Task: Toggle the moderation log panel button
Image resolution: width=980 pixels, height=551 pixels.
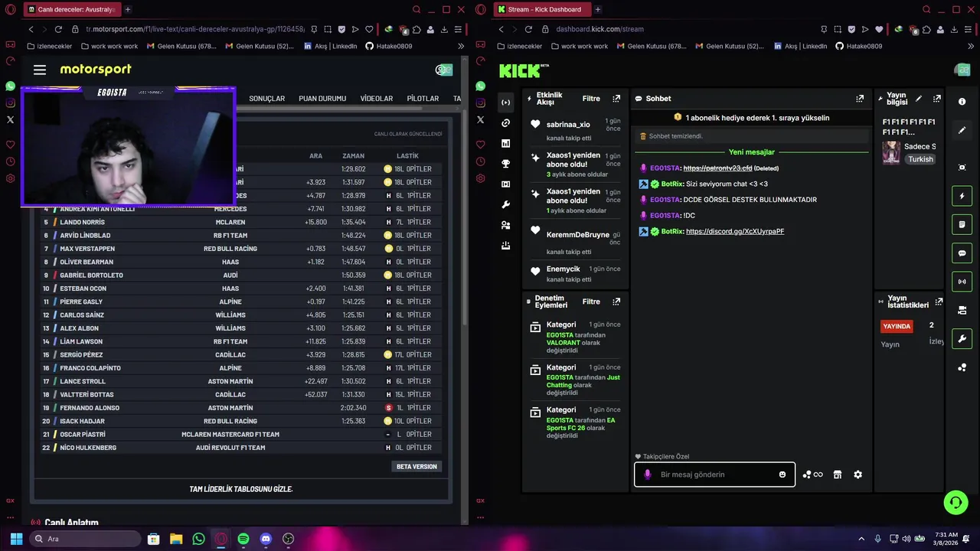Action: pyautogui.click(x=962, y=225)
